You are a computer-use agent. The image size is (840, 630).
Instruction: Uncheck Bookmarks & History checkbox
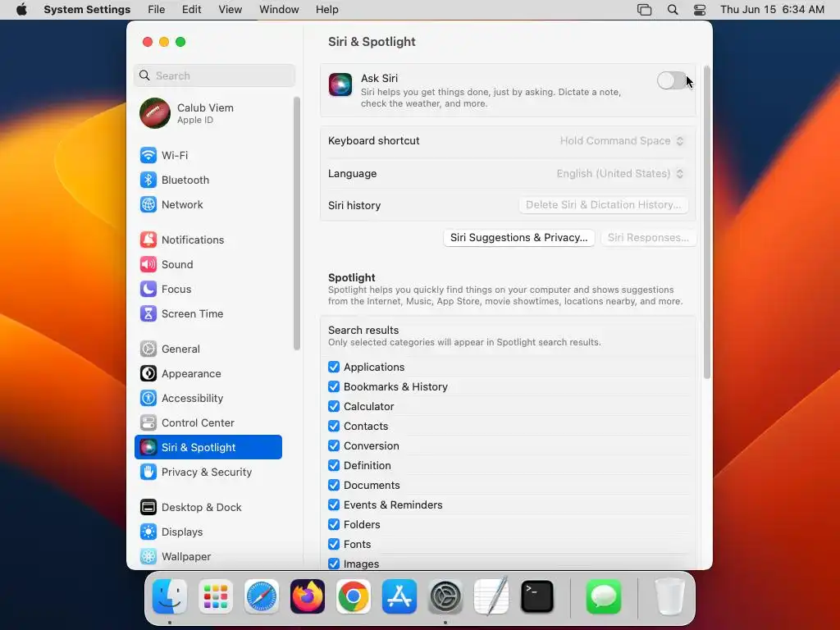tap(334, 387)
